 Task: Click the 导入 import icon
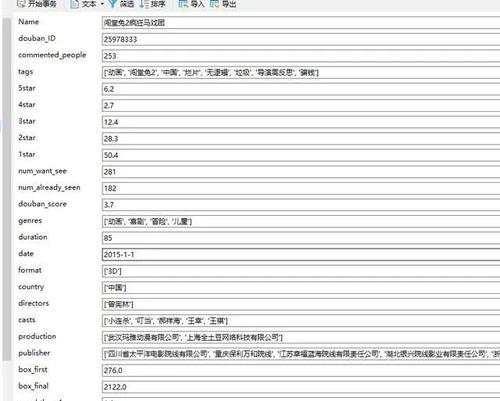pyautogui.click(x=183, y=4)
